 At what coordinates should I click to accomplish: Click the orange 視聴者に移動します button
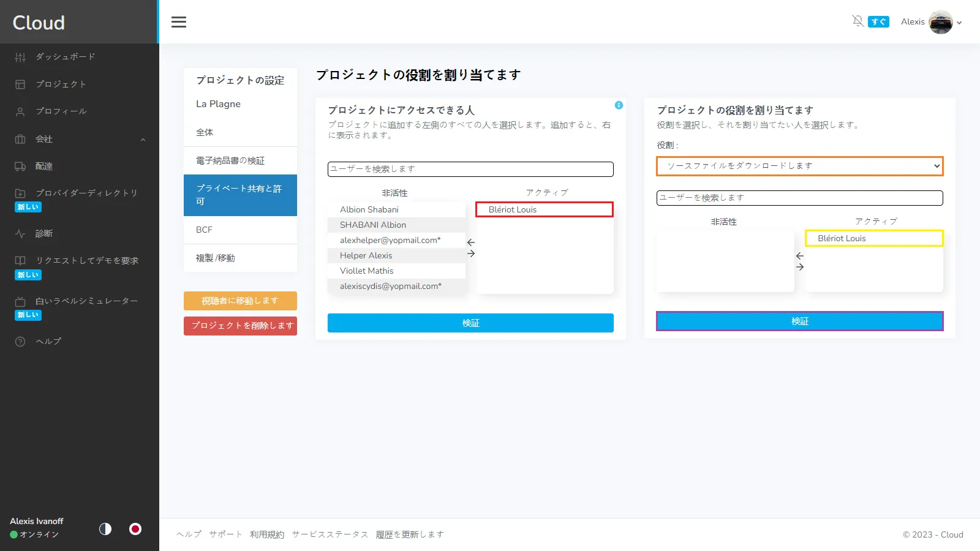point(240,301)
